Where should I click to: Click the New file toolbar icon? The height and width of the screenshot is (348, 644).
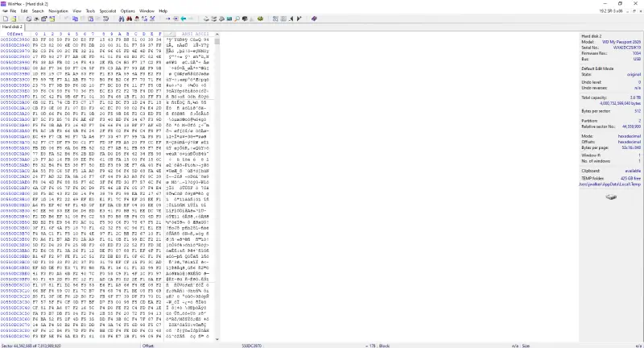pyautogui.click(x=5, y=18)
